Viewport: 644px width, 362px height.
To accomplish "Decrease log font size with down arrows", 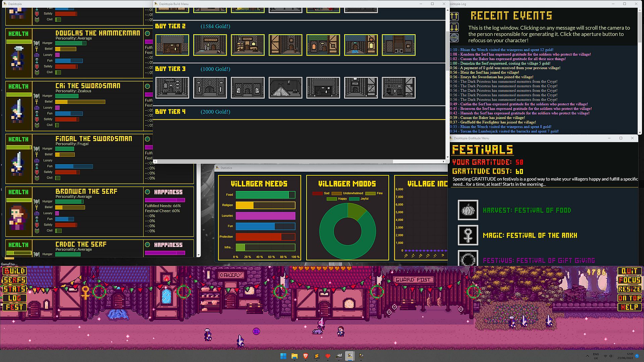I will (x=454, y=27).
